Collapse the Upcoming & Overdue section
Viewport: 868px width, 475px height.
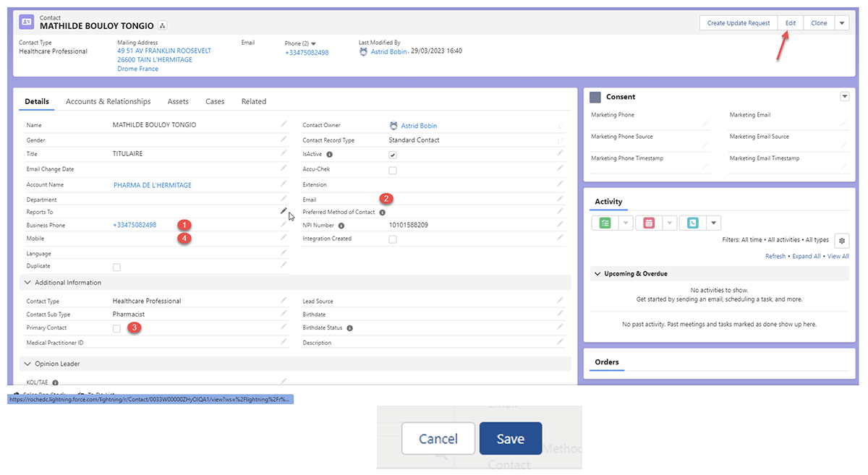(x=597, y=274)
